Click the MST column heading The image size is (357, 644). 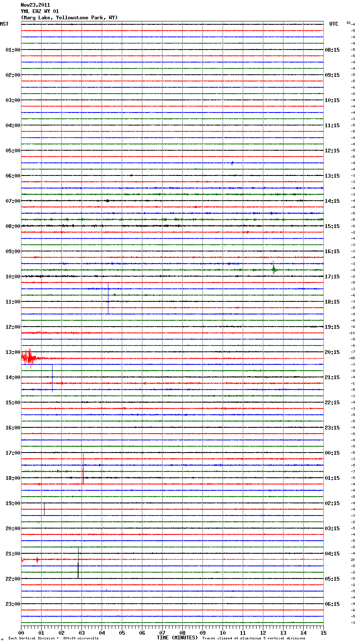4,24
